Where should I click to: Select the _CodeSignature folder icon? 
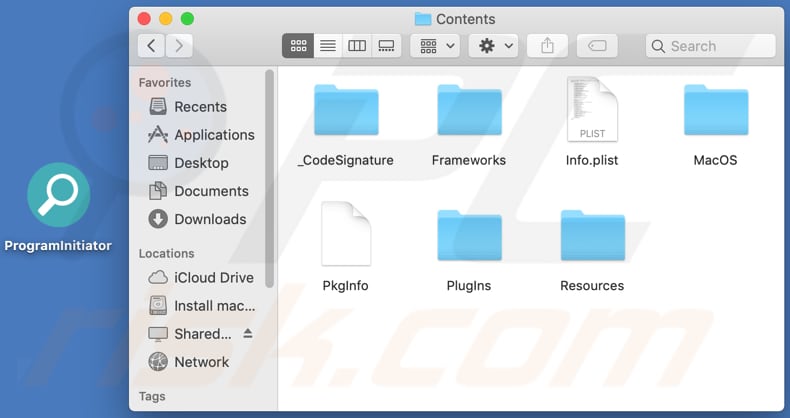tap(346, 110)
